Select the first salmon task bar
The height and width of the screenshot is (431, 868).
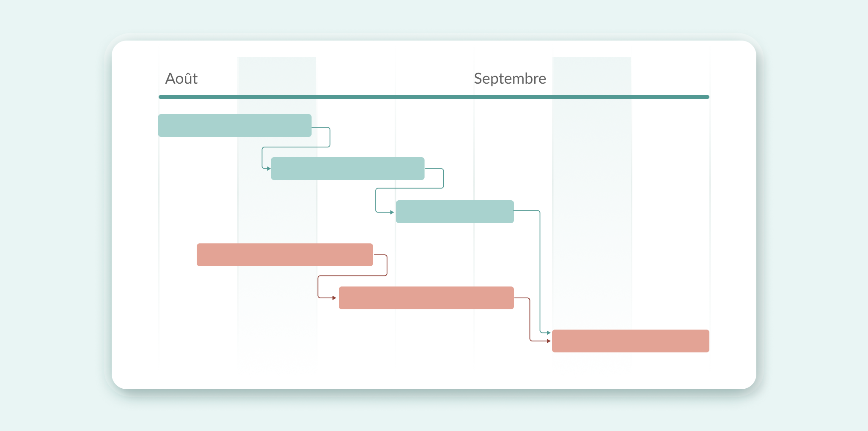click(x=285, y=255)
